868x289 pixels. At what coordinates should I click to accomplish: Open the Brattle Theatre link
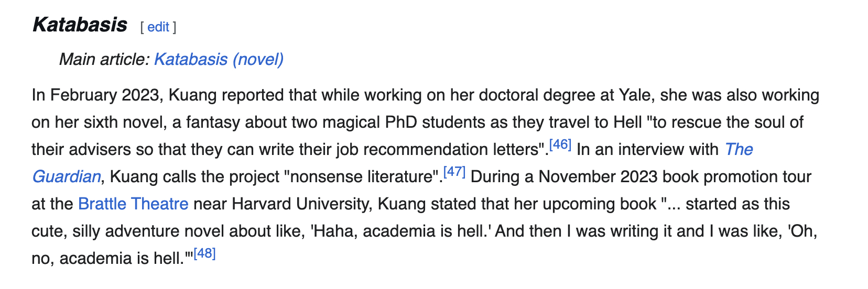point(133,204)
